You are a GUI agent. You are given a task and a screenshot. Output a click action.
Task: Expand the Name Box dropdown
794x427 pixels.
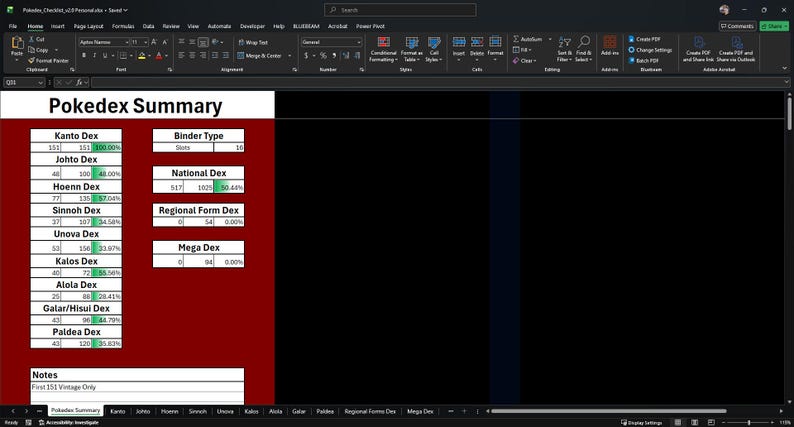tap(41, 82)
